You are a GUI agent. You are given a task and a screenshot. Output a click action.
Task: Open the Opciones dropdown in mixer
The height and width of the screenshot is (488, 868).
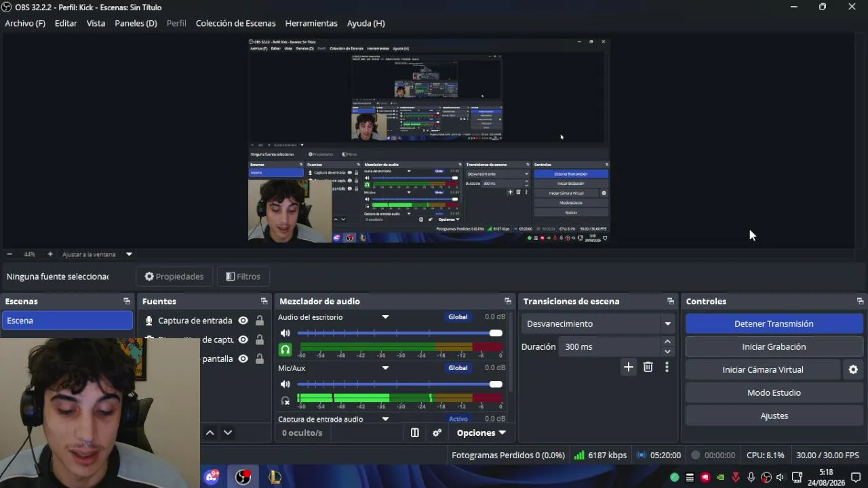click(x=481, y=432)
